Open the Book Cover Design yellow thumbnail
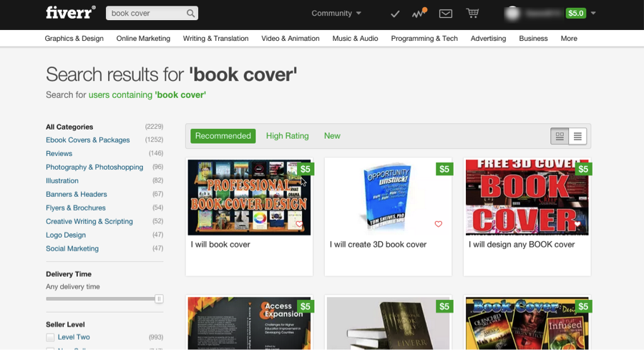This screenshot has height=350, width=644. (x=527, y=324)
